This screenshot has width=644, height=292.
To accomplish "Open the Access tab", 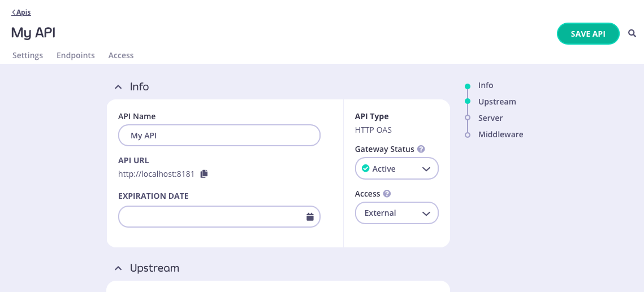I will 121,55.
